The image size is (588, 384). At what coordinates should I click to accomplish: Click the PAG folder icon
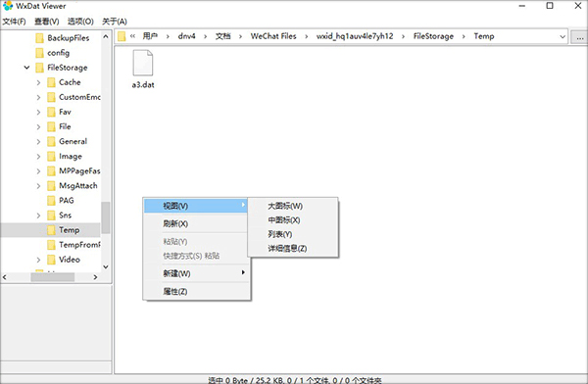[51, 201]
